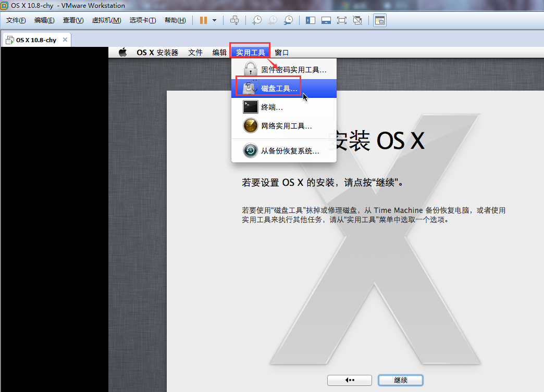
Task: Click the Apple logo menu
Action: tap(123, 53)
